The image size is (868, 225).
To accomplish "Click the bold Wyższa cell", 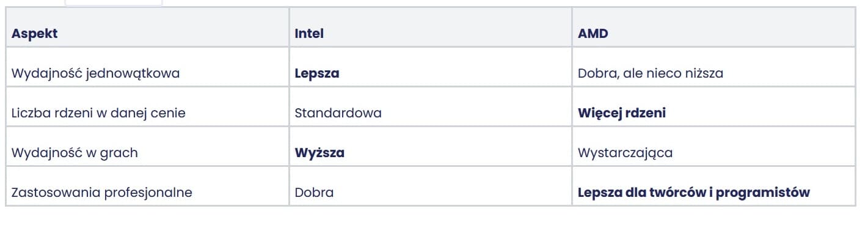I will point(430,153).
